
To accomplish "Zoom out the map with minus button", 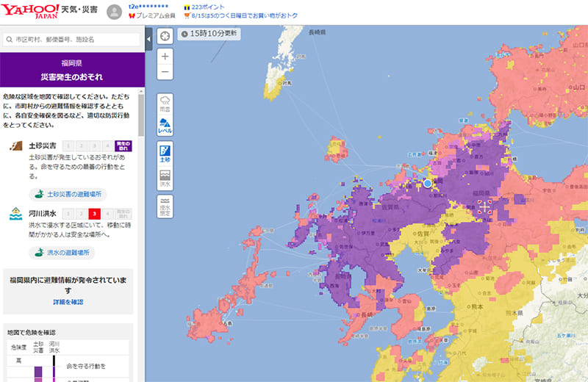I will [x=165, y=72].
